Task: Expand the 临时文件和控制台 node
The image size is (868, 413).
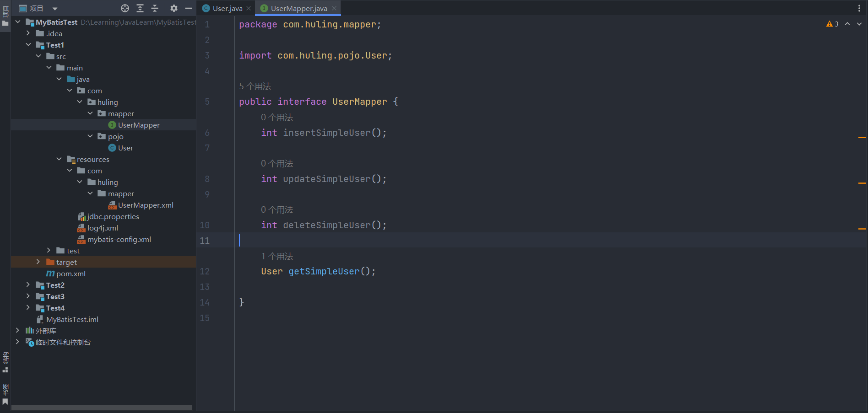Action: (18, 342)
